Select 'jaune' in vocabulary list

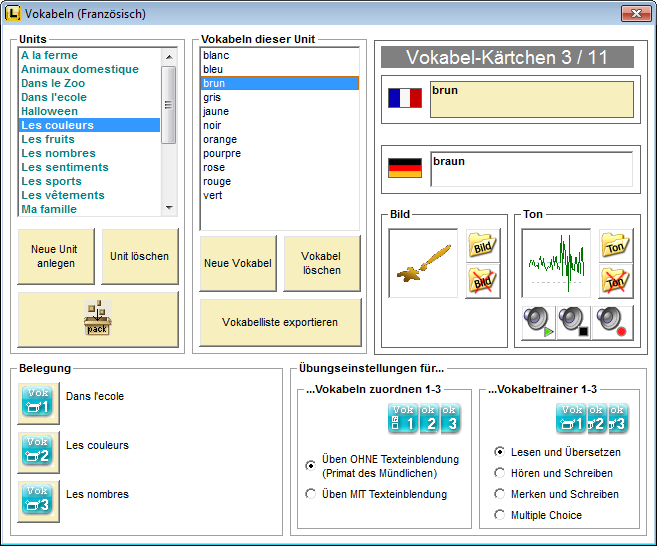click(x=216, y=112)
